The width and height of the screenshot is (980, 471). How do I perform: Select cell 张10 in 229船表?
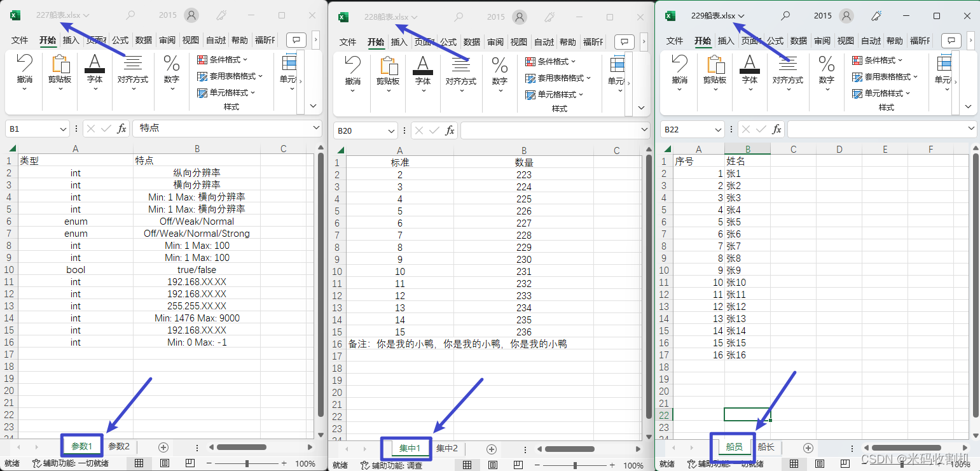click(x=747, y=283)
